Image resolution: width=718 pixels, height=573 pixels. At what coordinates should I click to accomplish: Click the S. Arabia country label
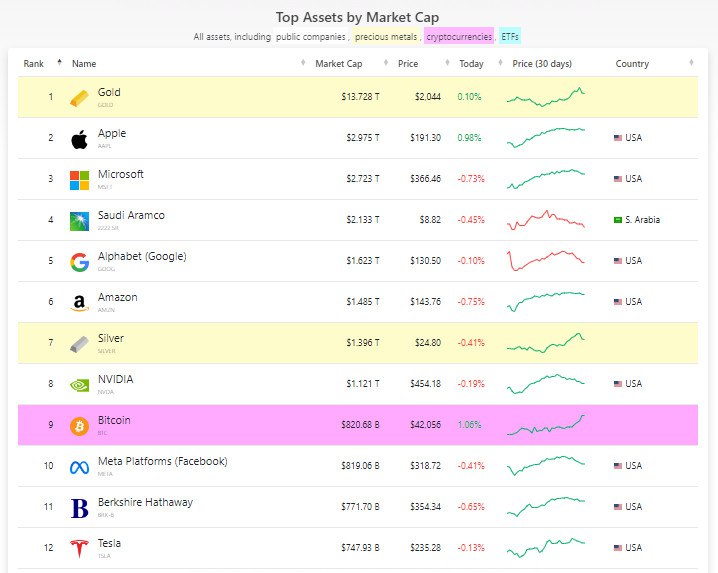(x=642, y=219)
